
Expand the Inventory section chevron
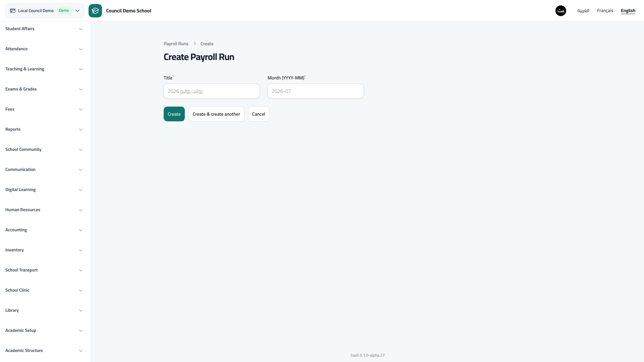click(81, 250)
